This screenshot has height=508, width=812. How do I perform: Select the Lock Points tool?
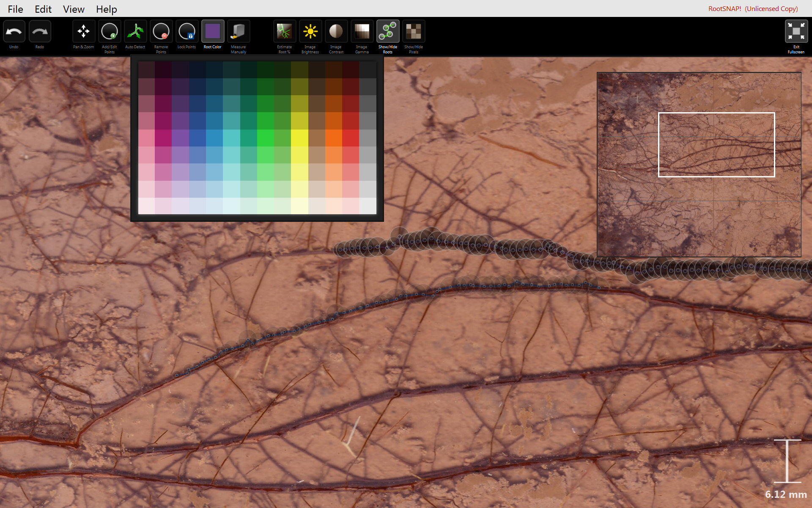(x=187, y=32)
